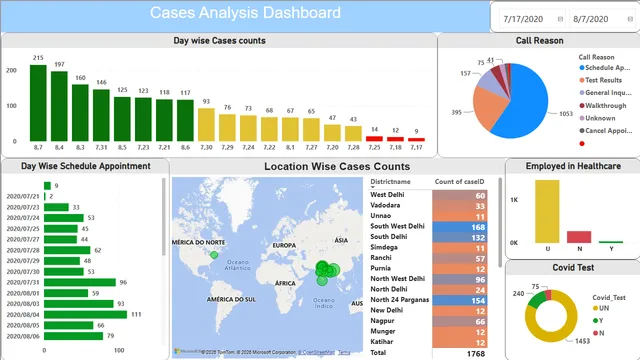Open the OpenStreetMap link on the map
Image resolution: width=640 pixels, height=360 pixels.
(317, 352)
